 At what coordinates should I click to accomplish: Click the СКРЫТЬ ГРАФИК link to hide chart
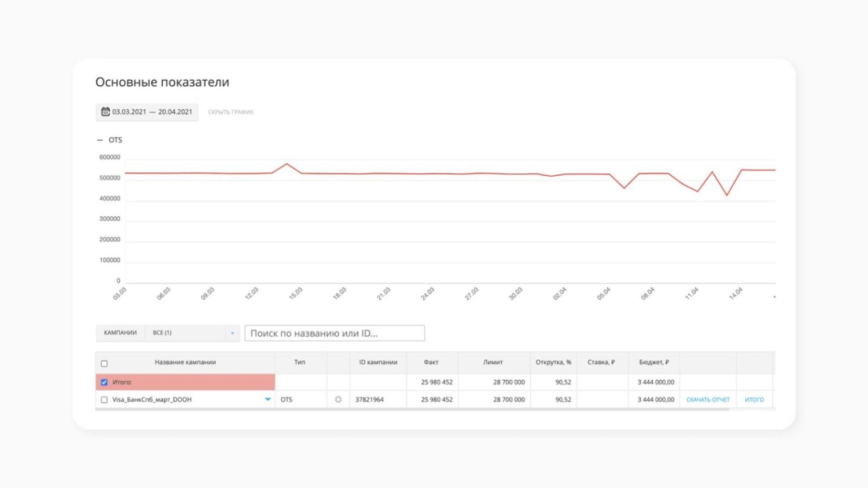[231, 112]
